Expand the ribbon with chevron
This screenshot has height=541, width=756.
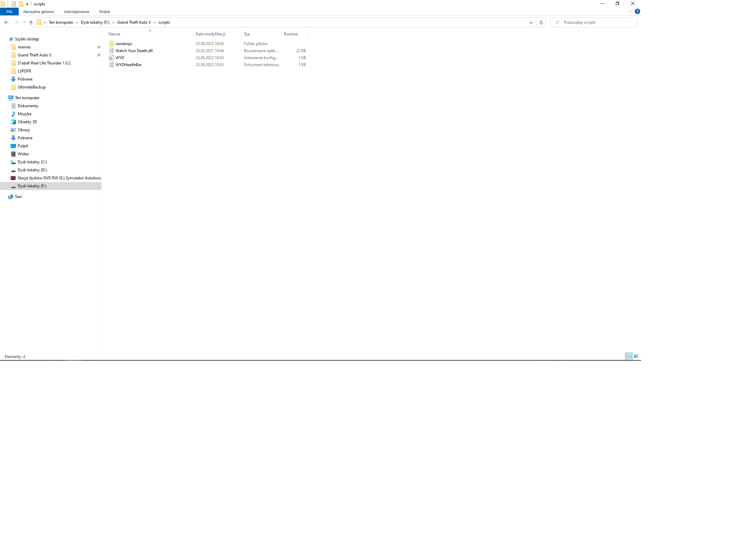point(630,12)
